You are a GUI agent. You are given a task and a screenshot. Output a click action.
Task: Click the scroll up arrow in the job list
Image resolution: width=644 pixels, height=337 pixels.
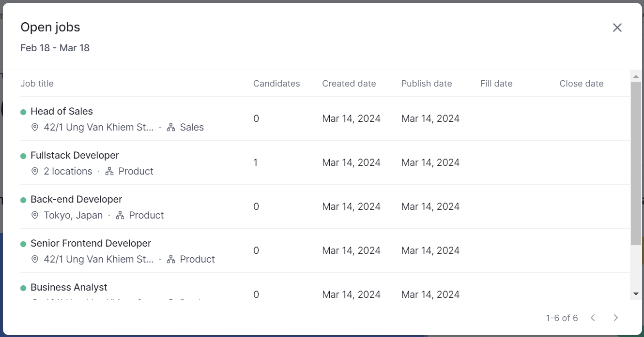tap(636, 76)
